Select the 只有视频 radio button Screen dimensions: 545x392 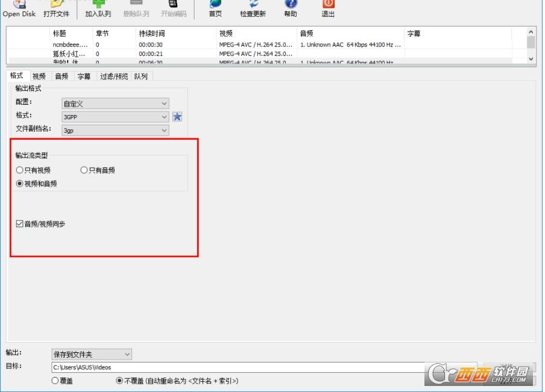pyautogui.click(x=19, y=170)
